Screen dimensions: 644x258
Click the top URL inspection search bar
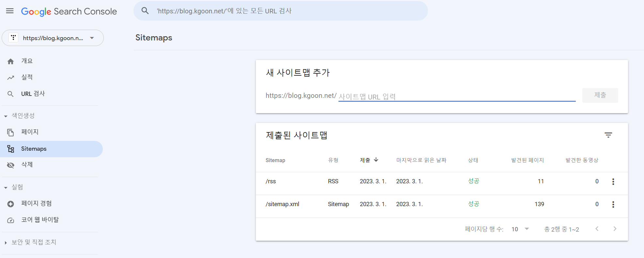281,11
